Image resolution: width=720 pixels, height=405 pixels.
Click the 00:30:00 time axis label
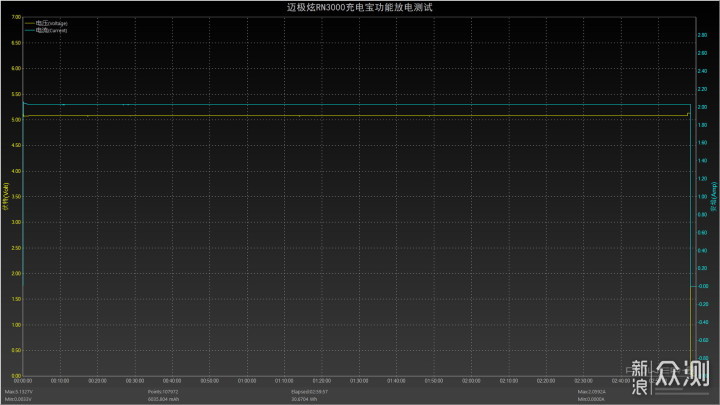tap(135, 381)
